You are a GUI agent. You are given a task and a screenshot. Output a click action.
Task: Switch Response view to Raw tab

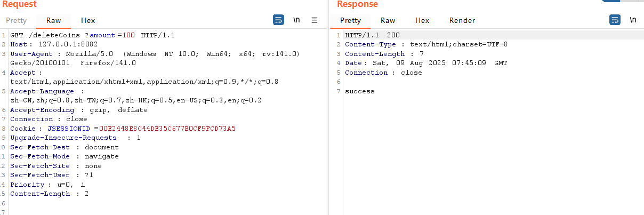tap(388, 20)
